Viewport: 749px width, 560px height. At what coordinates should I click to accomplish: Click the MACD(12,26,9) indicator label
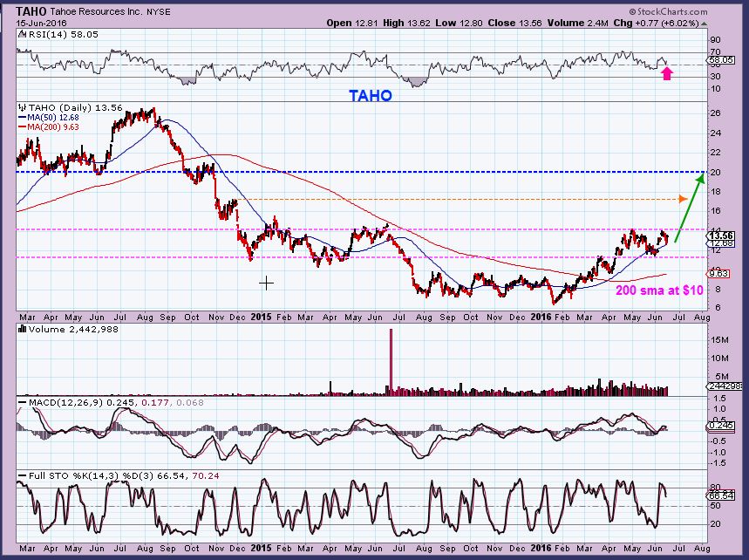click(x=65, y=403)
